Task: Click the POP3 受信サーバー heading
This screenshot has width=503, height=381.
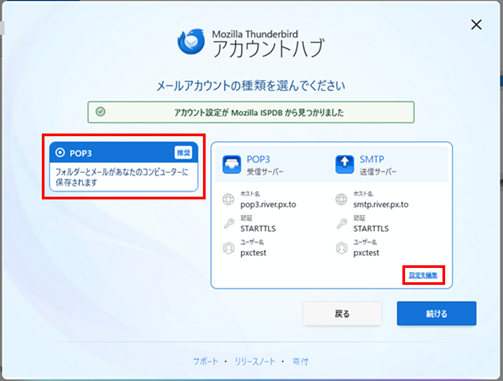Action: pos(265,165)
